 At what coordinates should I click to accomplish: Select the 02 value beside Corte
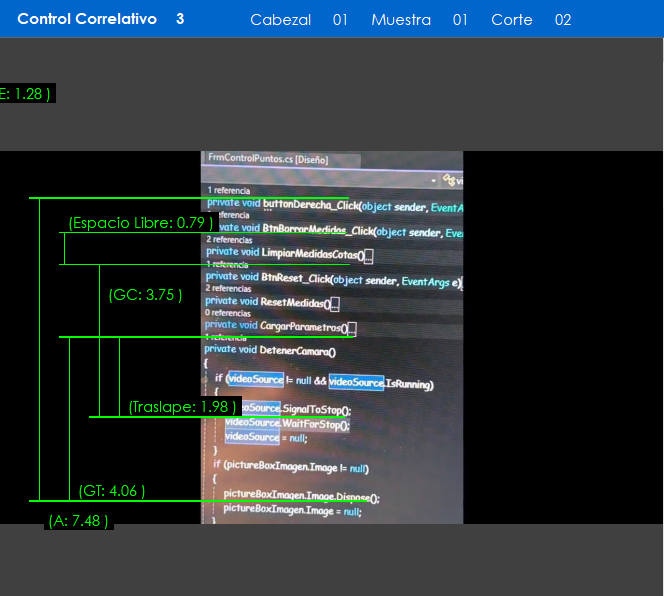pos(563,20)
